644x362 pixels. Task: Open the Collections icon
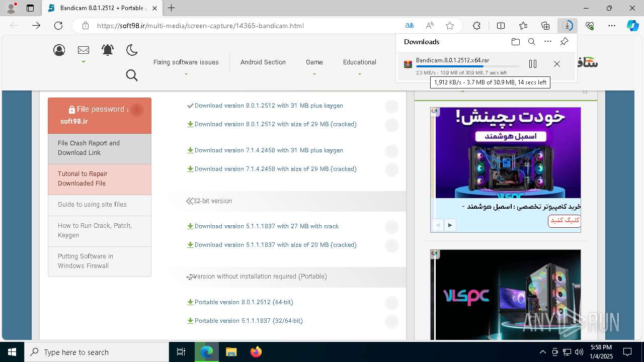pos(545,26)
